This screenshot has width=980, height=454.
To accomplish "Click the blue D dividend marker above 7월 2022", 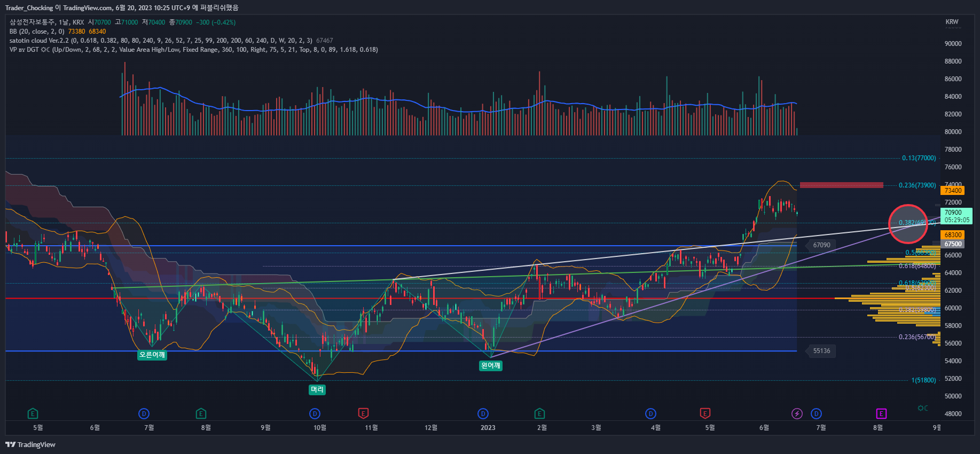I will click(144, 413).
